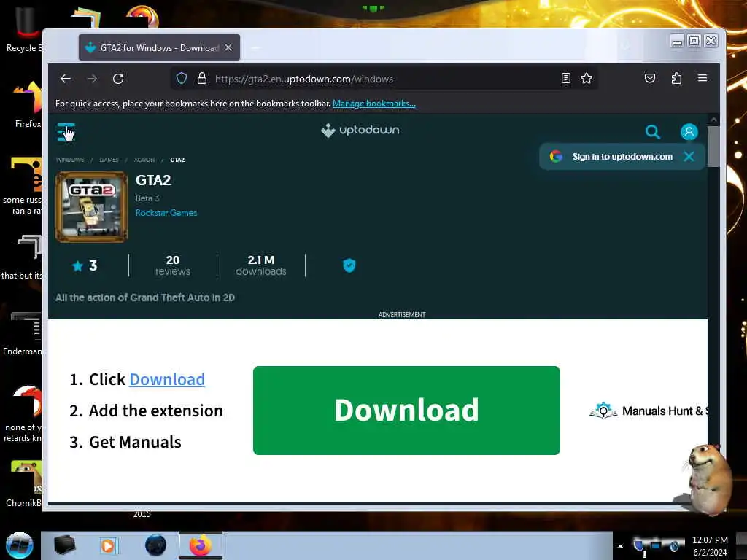This screenshot has width=747, height=560.
Task: Open the Pocket save icon
Action: click(650, 79)
